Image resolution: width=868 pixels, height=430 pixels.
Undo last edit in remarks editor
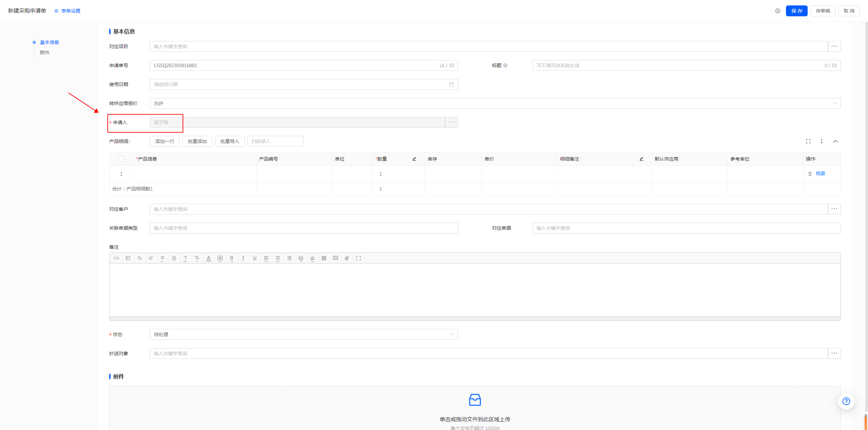pos(139,258)
